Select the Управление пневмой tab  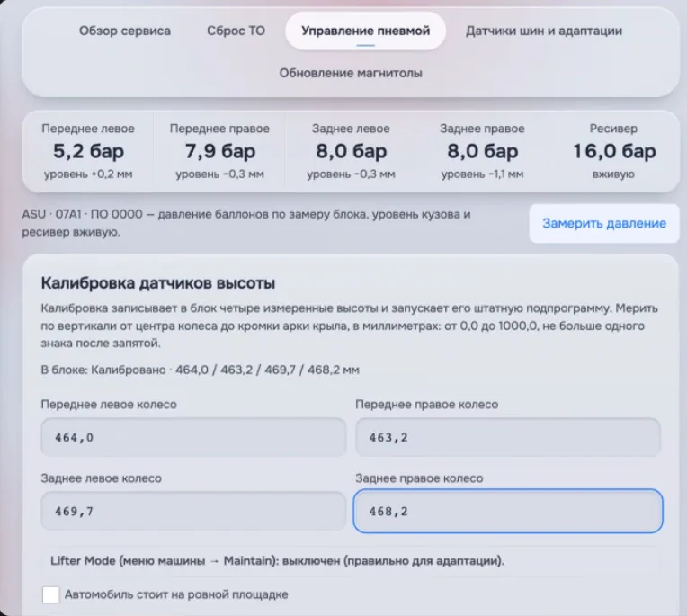(365, 31)
